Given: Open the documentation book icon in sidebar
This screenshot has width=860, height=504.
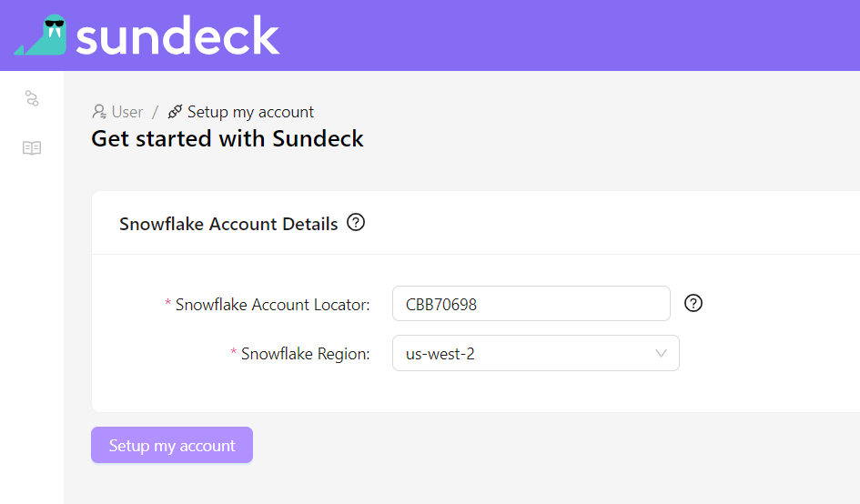Looking at the screenshot, I should (32, 148).
